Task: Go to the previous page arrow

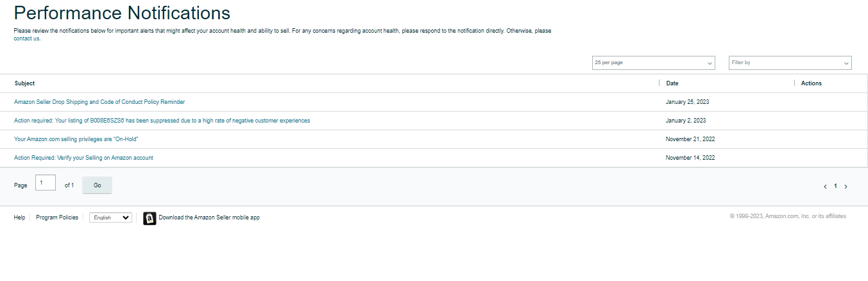Action: pos(825,187)
